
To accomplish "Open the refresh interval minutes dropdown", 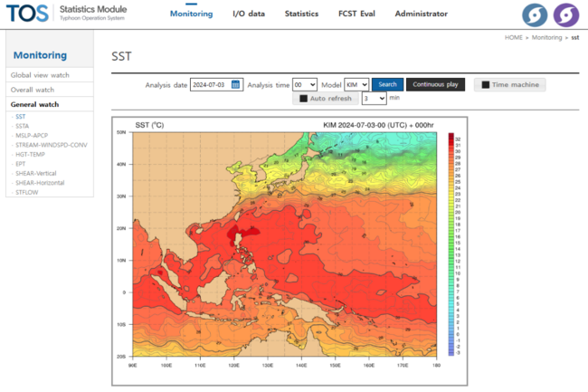I will (374, 99).
